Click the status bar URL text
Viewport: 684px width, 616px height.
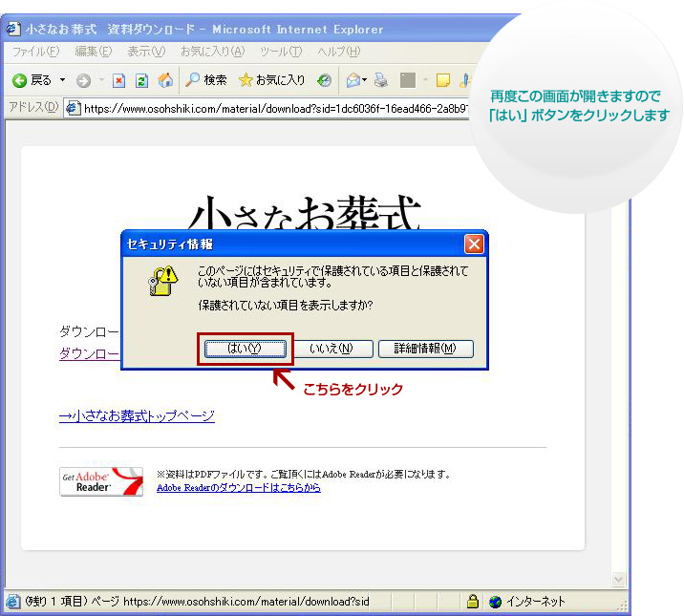coord(246,602)
